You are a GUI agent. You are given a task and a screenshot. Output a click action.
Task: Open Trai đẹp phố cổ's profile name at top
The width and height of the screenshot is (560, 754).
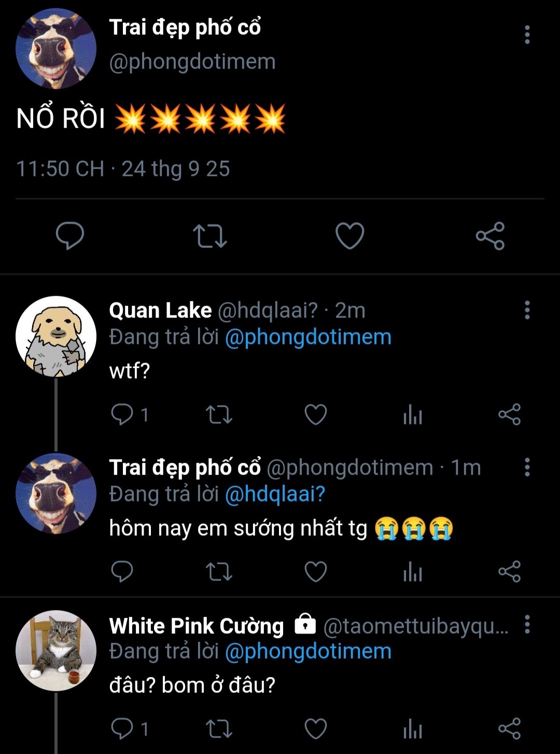[x=185, y=28]
